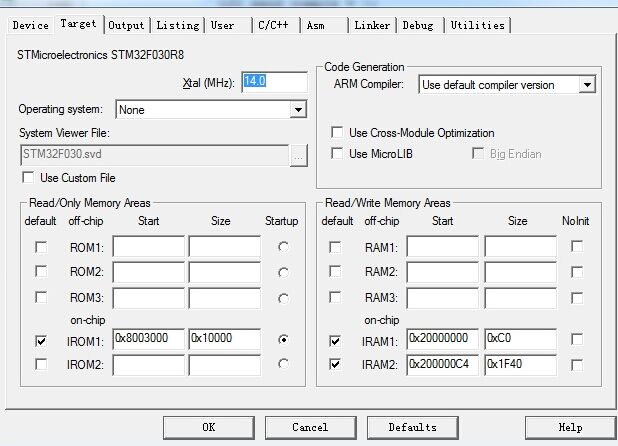Viewport: 618px width, 446px height.
Task: Click the IROM2 Size field
Action: [x=224, y=365]
